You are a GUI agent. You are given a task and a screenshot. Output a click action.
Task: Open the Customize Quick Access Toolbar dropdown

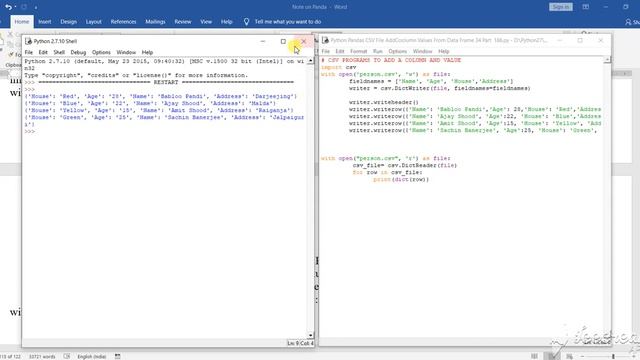36,7
